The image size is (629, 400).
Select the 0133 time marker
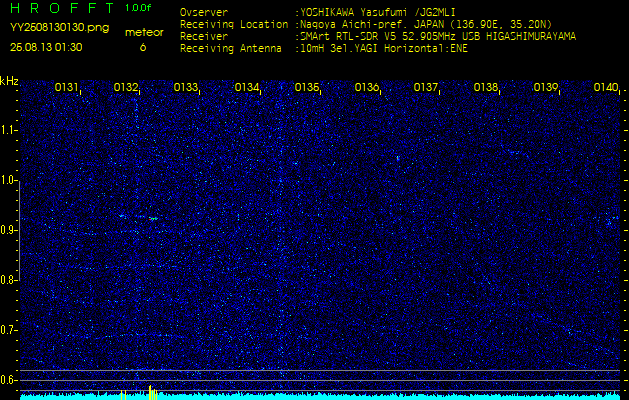point(186,87)
